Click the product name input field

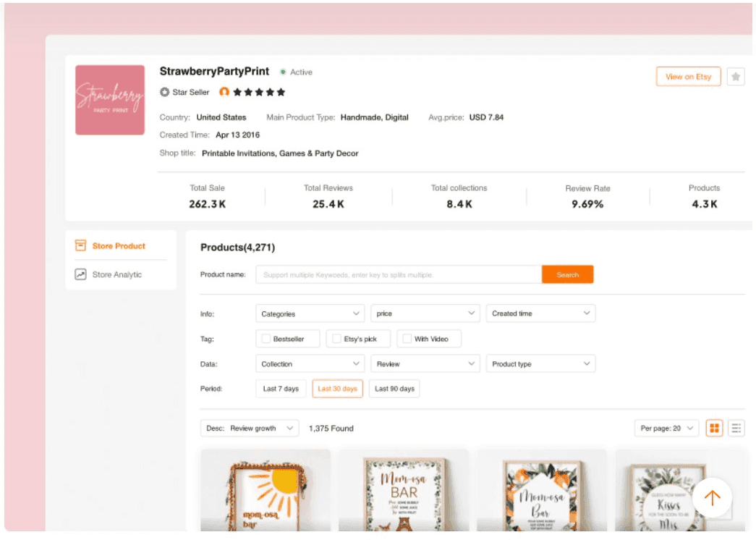[x=398, y=274]
